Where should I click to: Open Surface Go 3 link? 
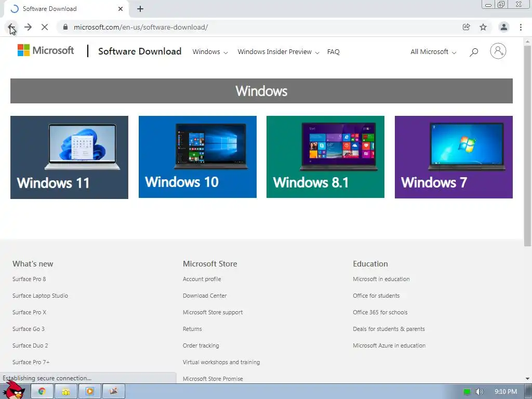coord(29,329)
